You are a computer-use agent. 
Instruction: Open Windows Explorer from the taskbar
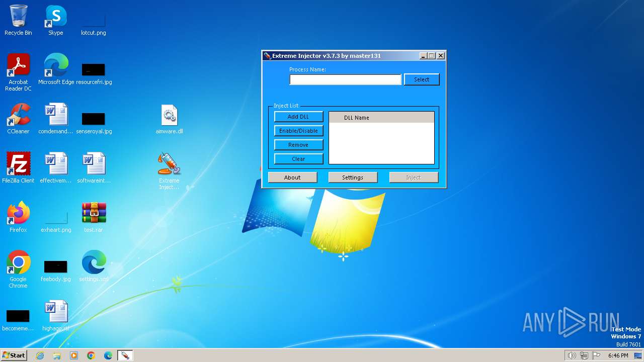coord(57,355)
